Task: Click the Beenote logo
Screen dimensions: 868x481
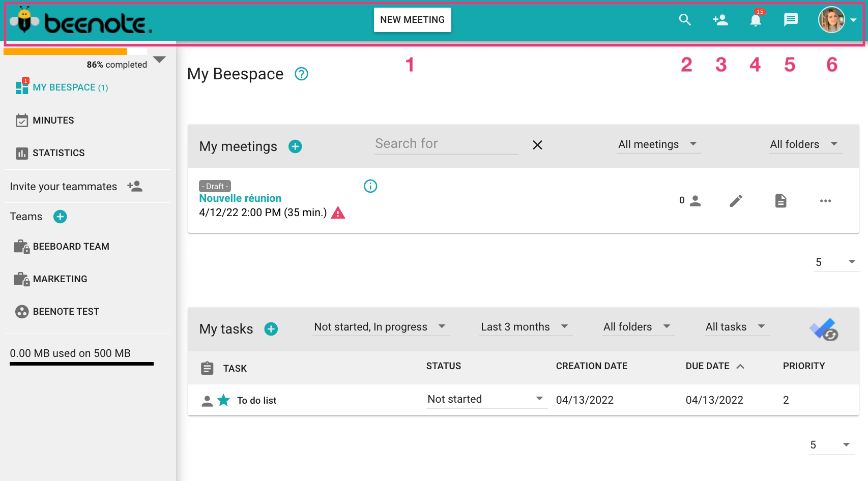Action: click(80, 21)
